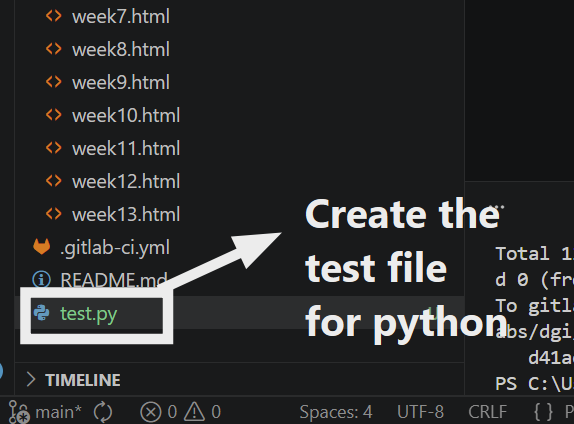
Task: Click the GitLab fox icon
Action: [x=42, y=246]
